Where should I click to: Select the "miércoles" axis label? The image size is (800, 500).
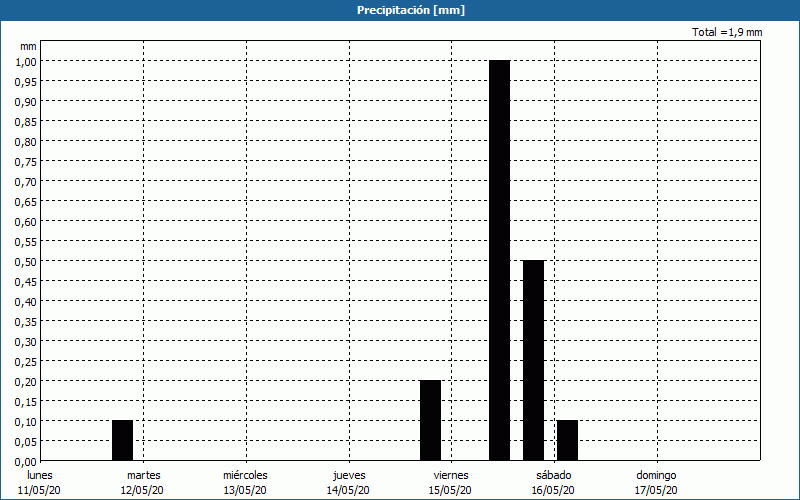(x=245, y=475)
